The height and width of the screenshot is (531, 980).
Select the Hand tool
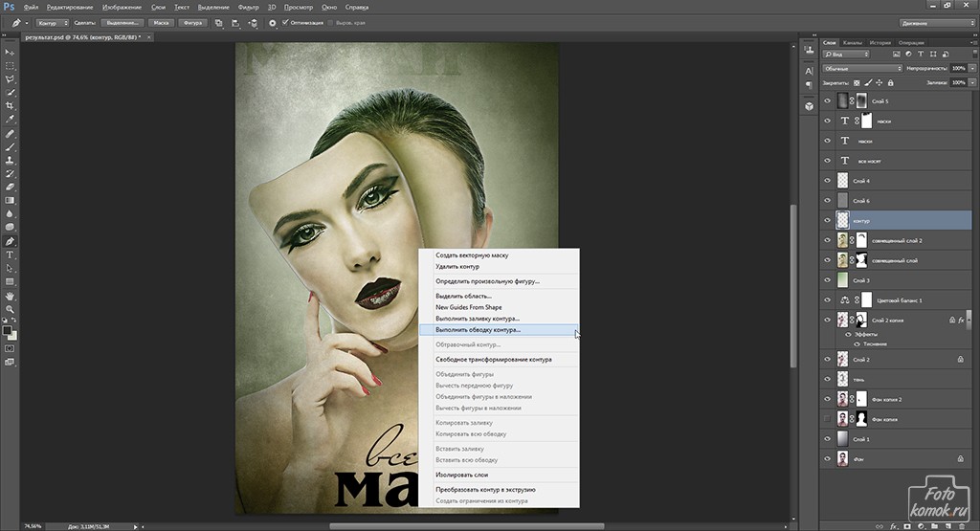point(11,296)
